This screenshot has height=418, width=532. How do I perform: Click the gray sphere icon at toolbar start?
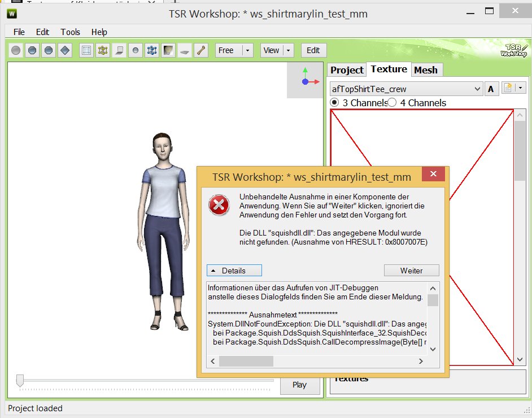pos(16,50)
